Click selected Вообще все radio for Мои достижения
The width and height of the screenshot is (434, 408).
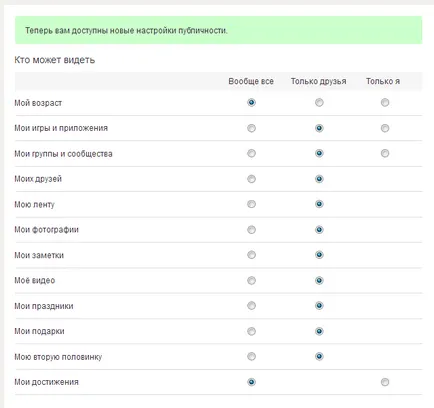(x=251, y=382)
